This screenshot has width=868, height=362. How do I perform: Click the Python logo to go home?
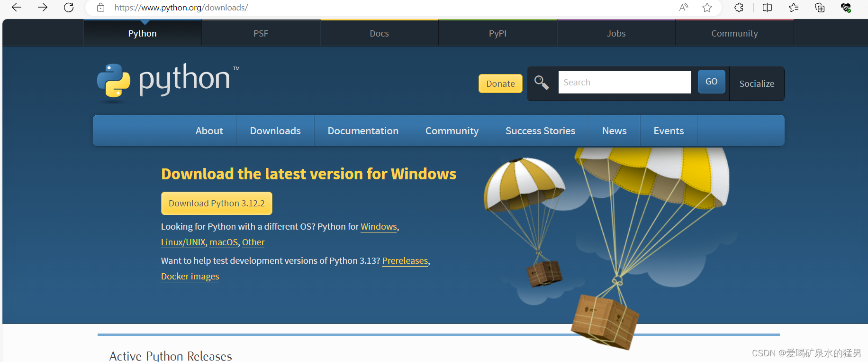[x=168, y=83]
